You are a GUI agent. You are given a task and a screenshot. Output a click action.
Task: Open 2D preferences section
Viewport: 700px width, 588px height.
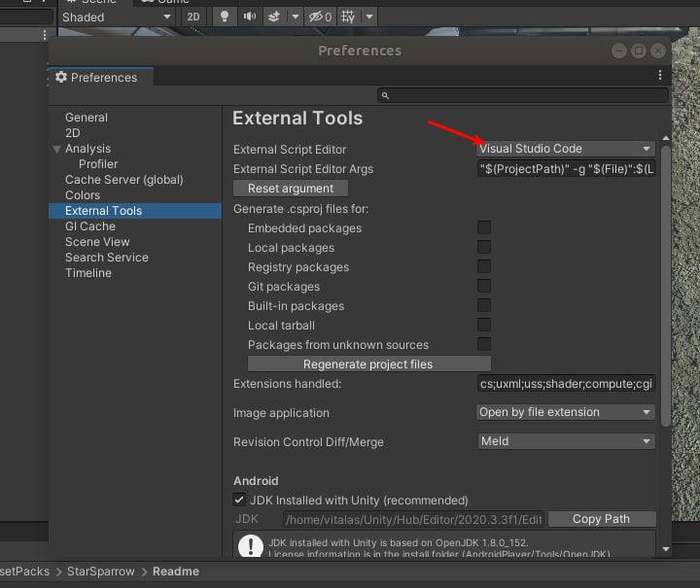(72, 133)
